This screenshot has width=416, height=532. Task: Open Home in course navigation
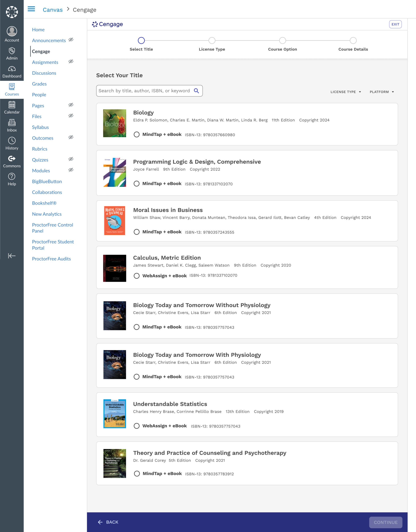[38, 30]
